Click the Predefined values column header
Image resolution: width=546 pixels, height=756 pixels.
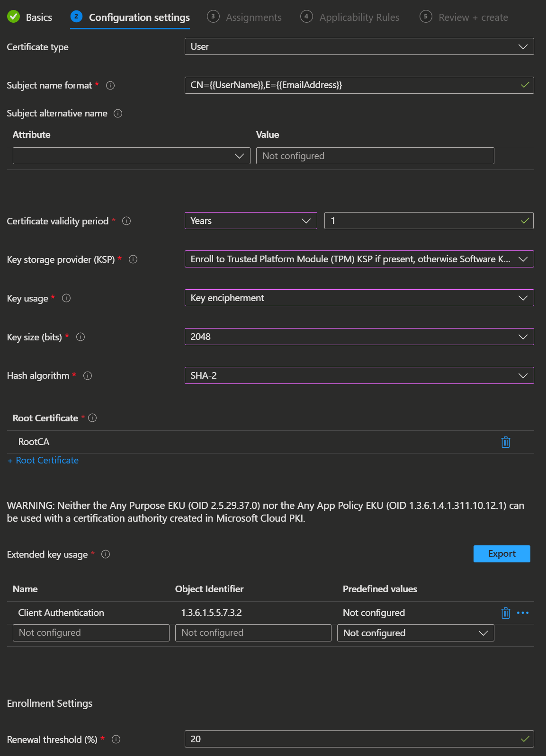coord(380,589)
